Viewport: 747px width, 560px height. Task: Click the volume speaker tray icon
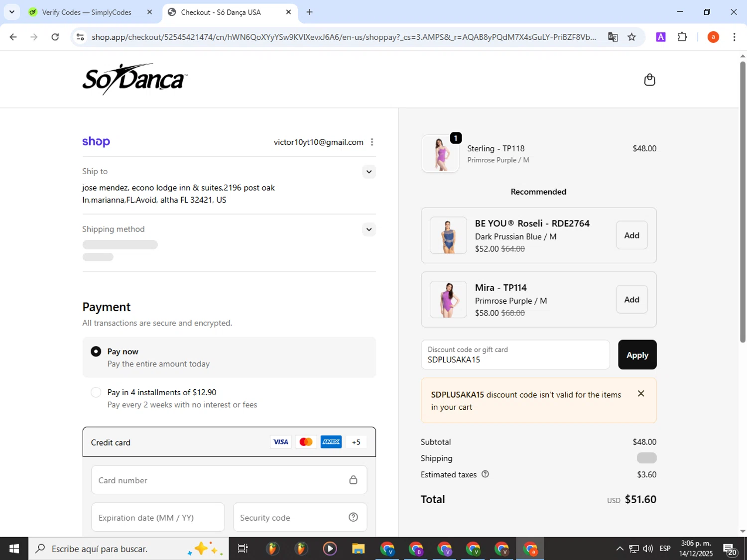pos(648,549)
